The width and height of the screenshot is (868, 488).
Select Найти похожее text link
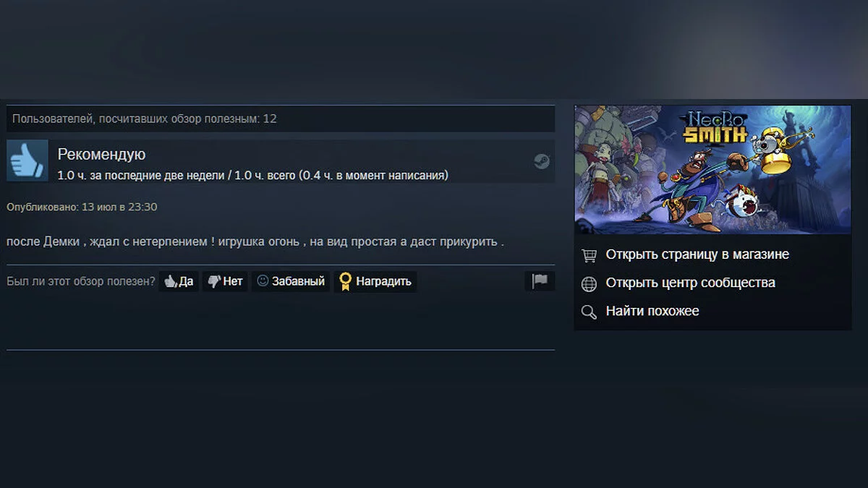click(652, 311)
